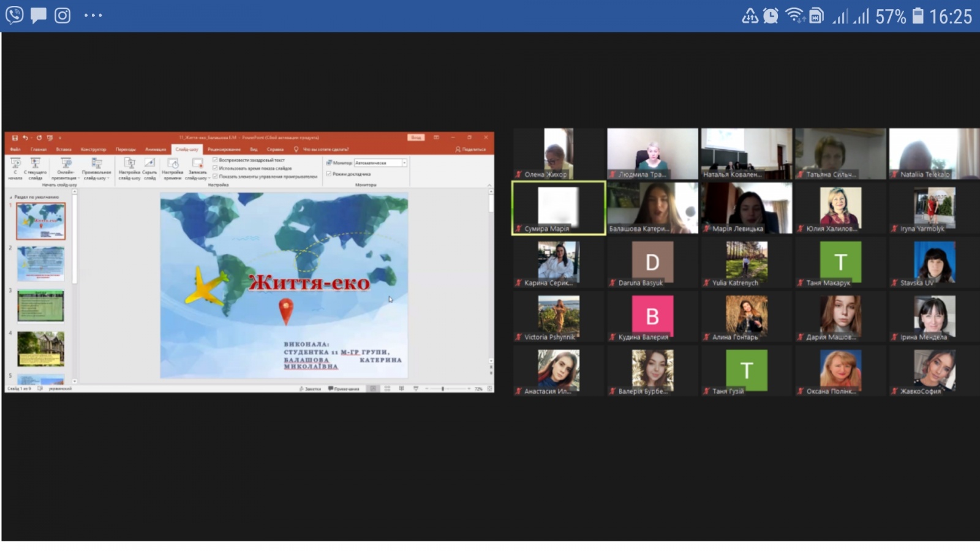
Task: Select Victoria Pshynnik participant tile
Action: tap(559, 317)
